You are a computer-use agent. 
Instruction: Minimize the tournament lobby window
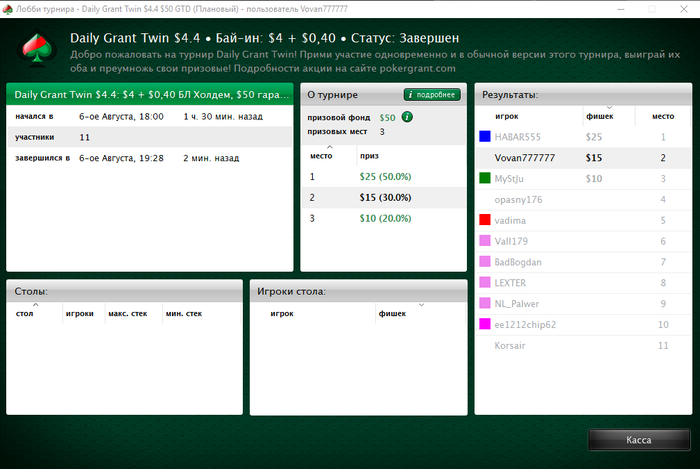pos(621,9)
